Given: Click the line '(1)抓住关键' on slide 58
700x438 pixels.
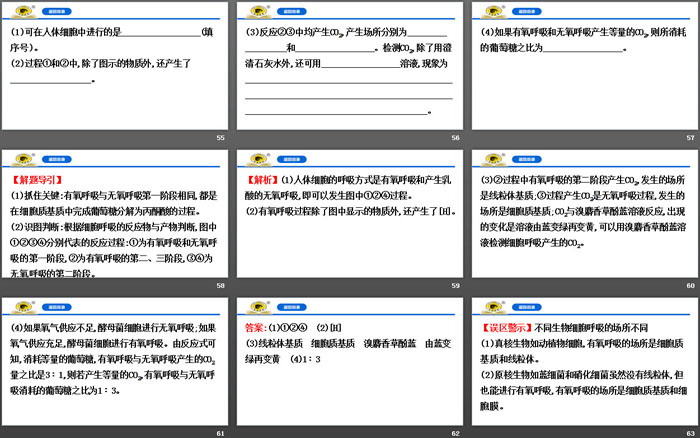Looking at the screenshot, I should [x=114, y=196].
